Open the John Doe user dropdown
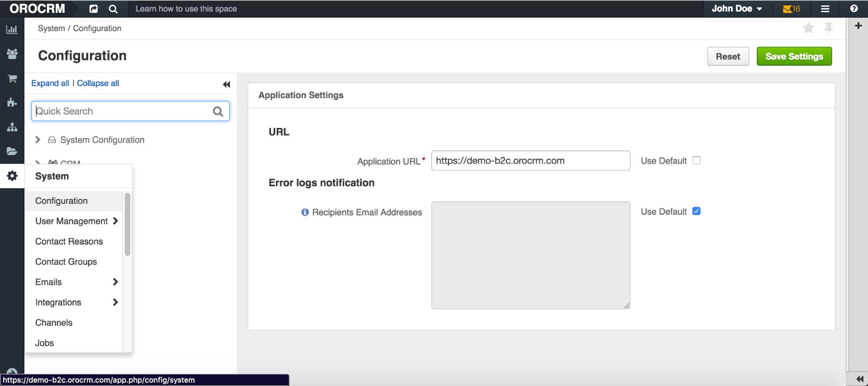Image resolution: width=868 pixels, height=386 pixels. (x=737, y=9)
